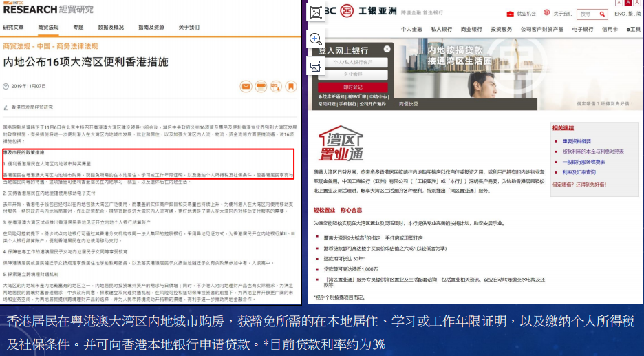
Task: Click the orange bookmark icon
Action: tap(291, 86)
